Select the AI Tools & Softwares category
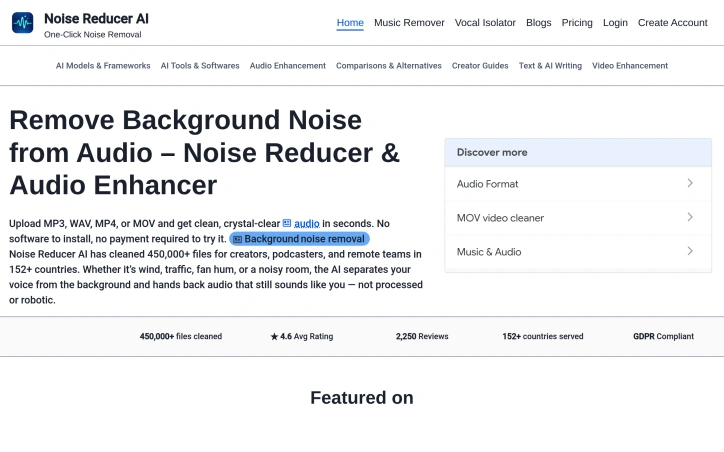The width and height of the screenshot is (724, 452). [x=200, y=66]
